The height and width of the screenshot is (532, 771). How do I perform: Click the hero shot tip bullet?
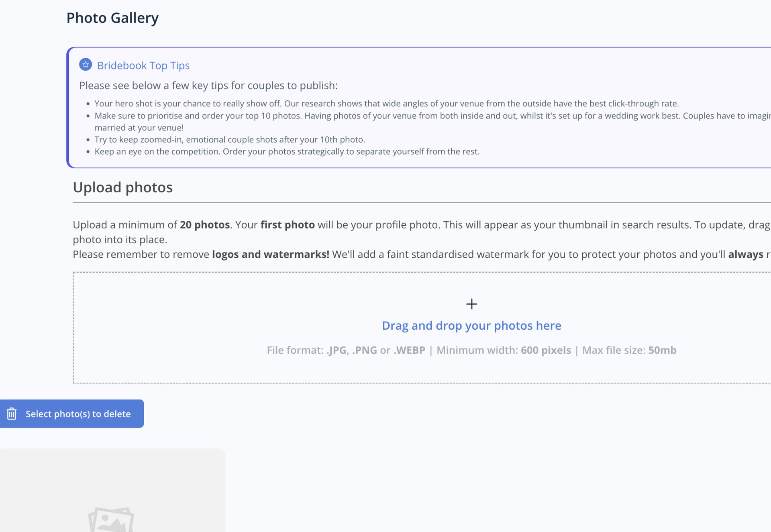pyautogui.click(x=386, y=104)
